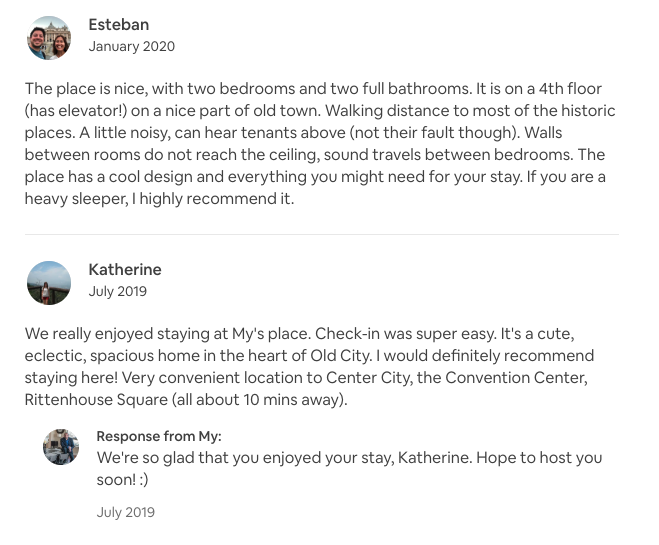Click the July 2019 date below host response
The width and height of the screenshot is (659, 545).
[x=126, y=512]
